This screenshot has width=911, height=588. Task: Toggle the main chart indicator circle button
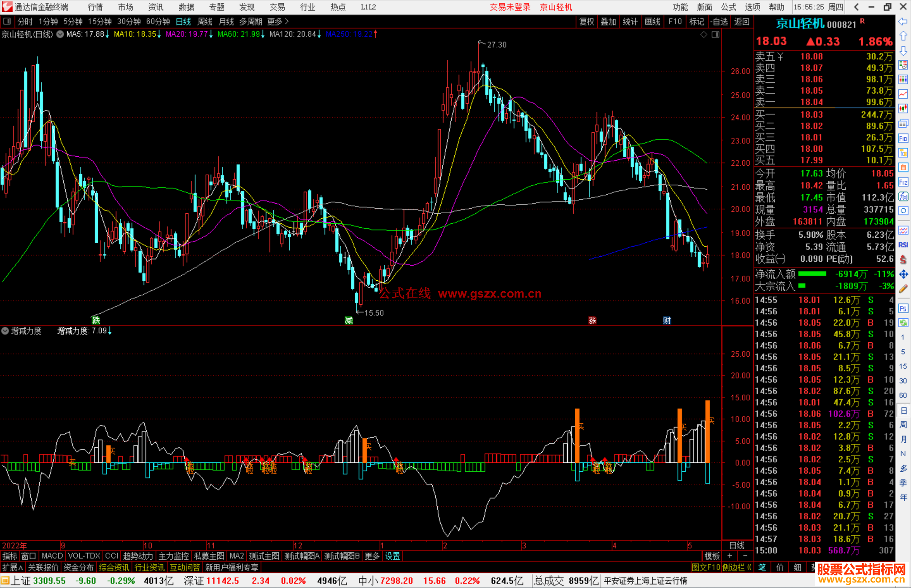click(x=60, y=34)
